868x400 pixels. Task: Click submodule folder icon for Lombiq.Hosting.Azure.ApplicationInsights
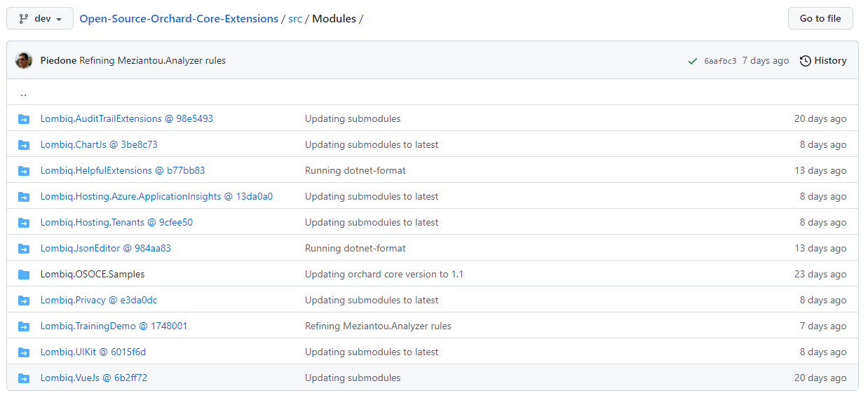pyautogui.click(x=24, y=197)
